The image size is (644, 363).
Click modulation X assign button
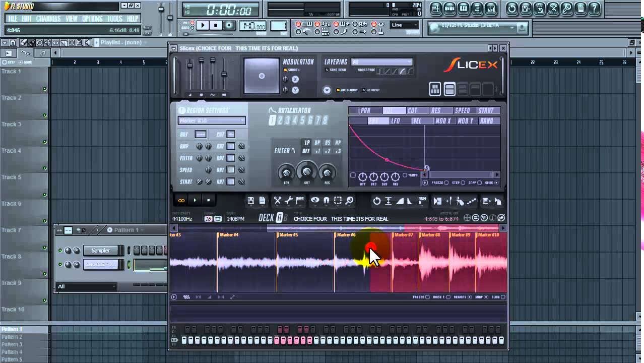click(295, 79)
